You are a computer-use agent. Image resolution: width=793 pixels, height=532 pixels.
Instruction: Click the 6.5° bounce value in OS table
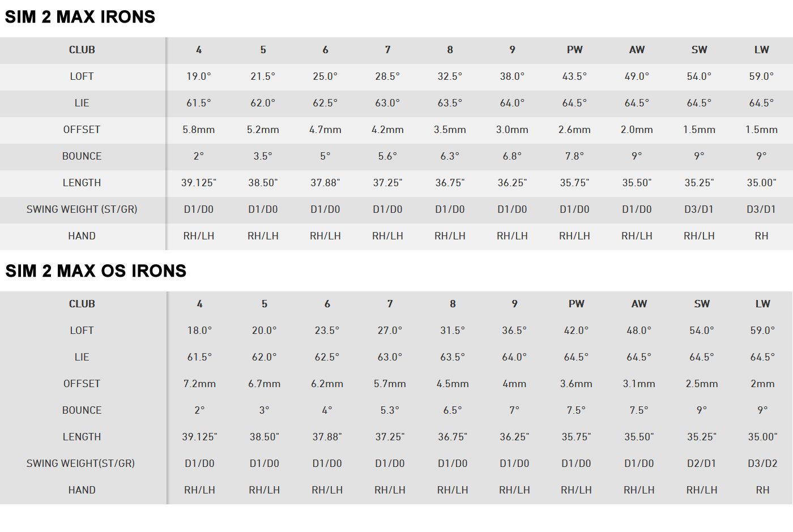tap(453, 410)
